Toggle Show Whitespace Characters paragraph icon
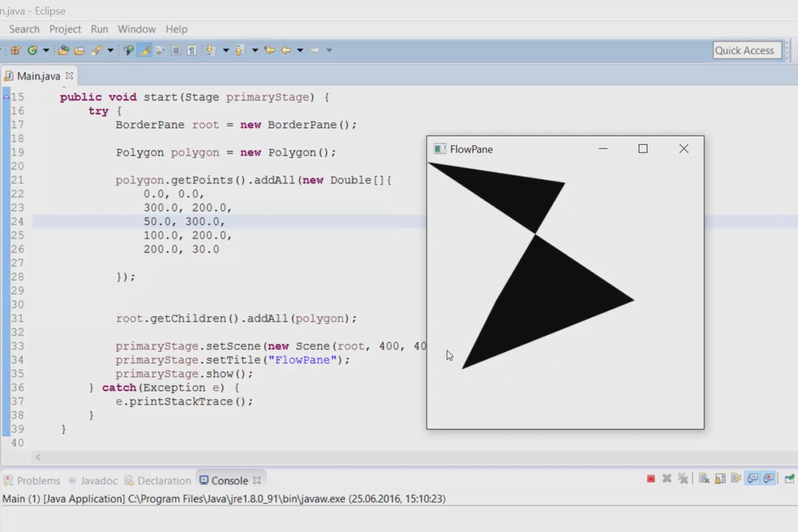The height and width of the screenshot is (532, 798). 192,50
